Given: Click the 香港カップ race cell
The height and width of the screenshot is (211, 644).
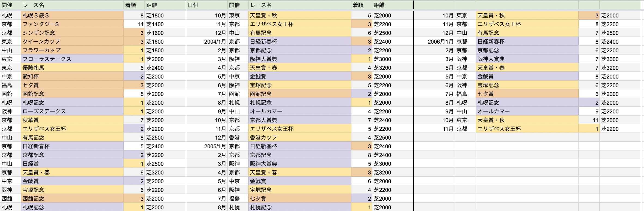Looking at the screenshot, I should [x=300, y=138].
